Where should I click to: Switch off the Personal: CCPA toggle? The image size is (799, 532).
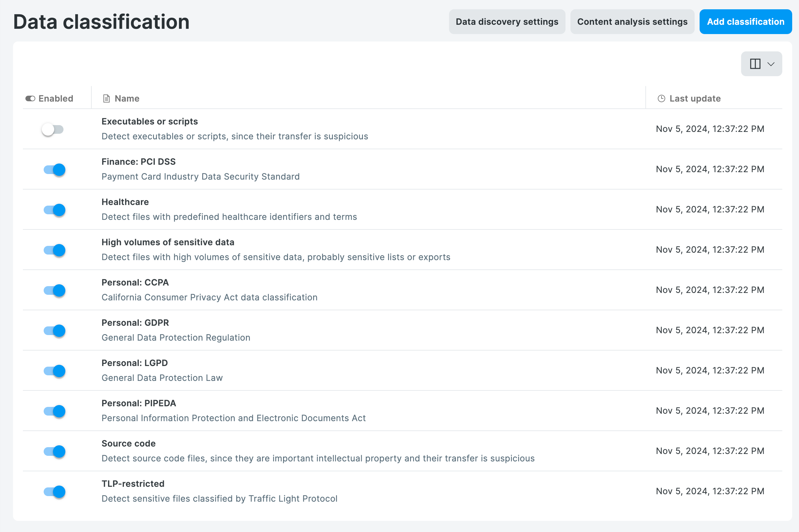(54, 290)
